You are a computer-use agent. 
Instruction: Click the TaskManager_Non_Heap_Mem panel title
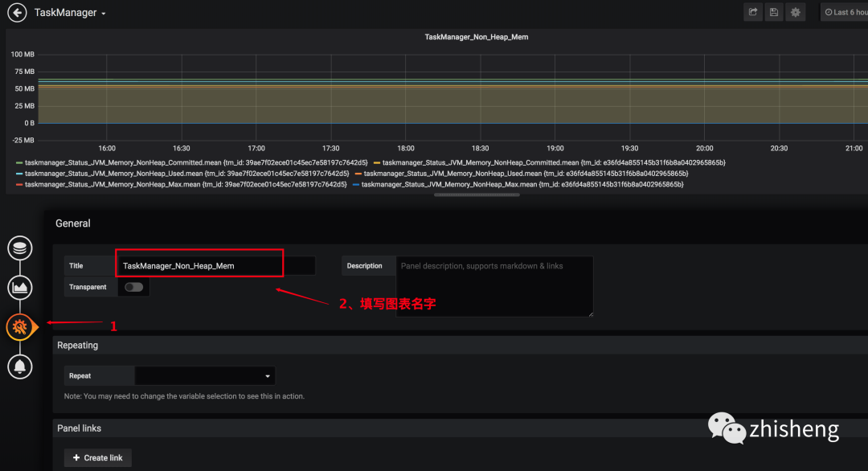[476, 37]
